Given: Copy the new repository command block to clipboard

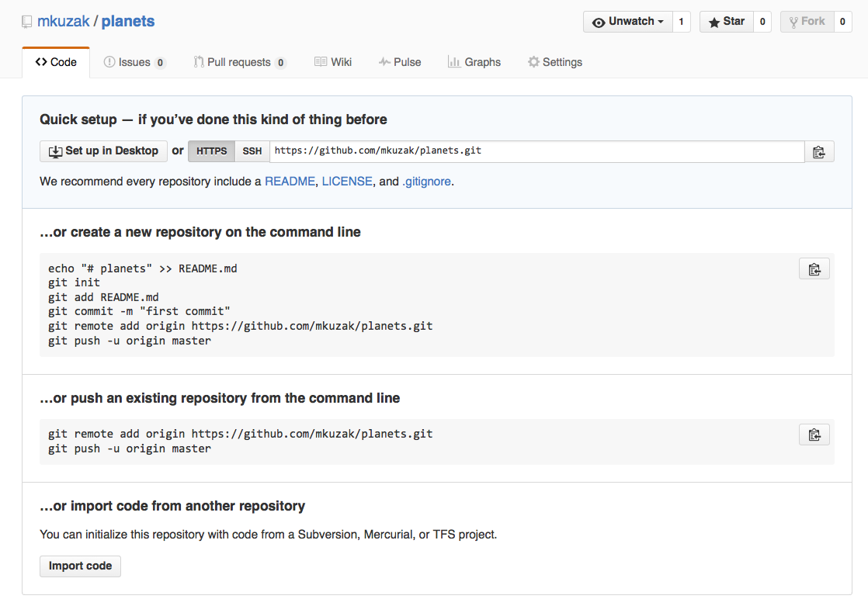Looking at the screenshot, I should [814, 268].
